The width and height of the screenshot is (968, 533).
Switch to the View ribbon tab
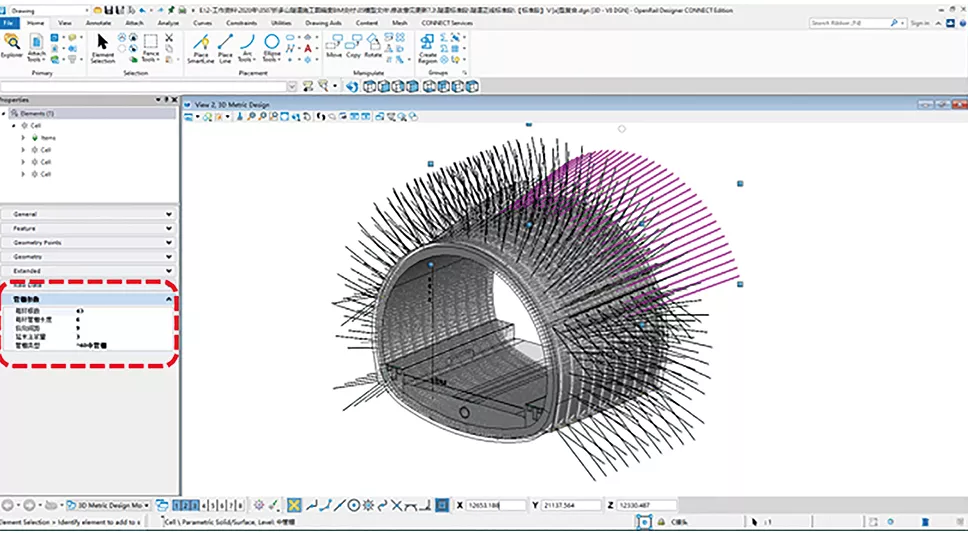(x=65, y=23)
